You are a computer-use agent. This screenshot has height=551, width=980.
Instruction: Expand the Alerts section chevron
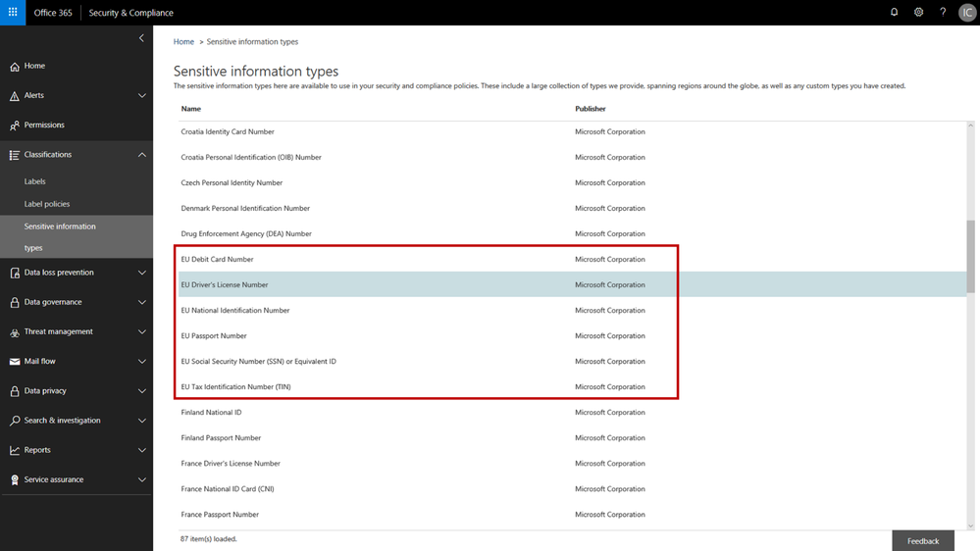[142, 95]
